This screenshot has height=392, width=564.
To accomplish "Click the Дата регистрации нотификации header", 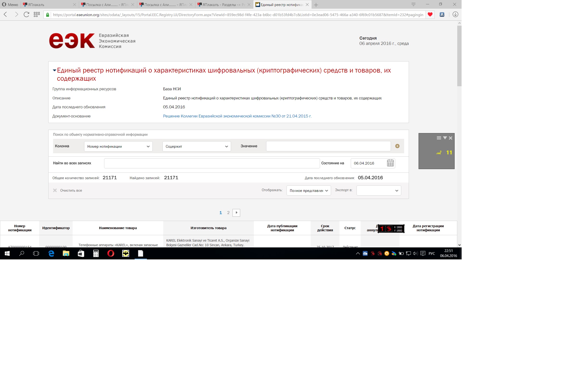I will pyautogui.click(x=428, y=228).
